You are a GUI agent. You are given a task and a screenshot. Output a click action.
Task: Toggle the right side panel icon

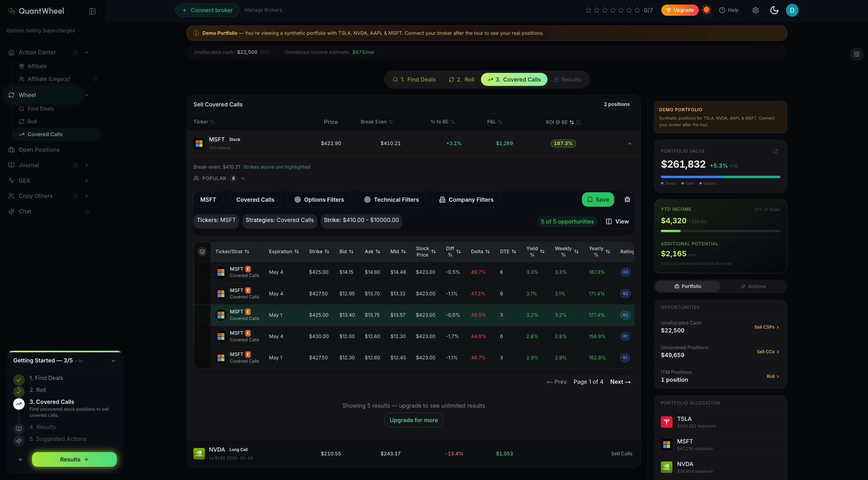coord(856,54)
